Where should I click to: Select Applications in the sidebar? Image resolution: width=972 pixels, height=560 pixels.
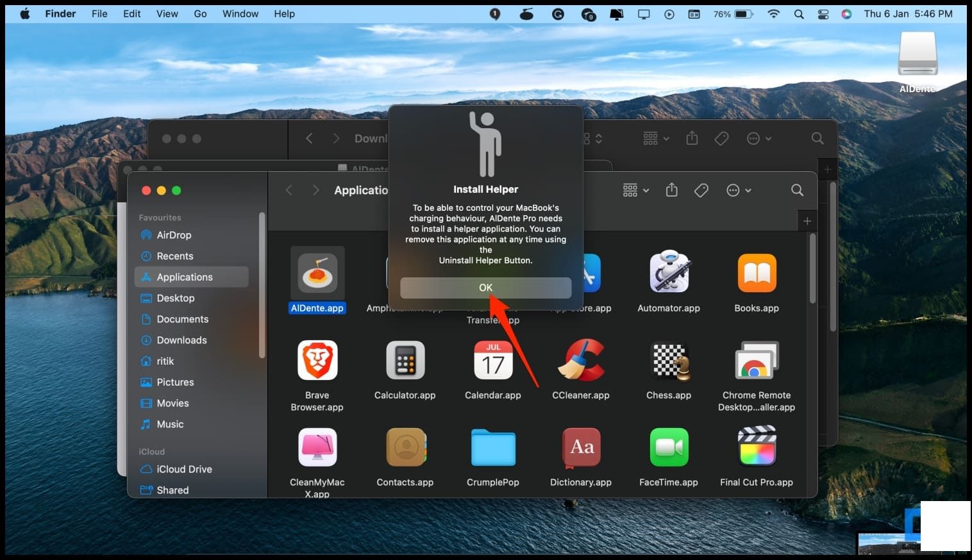click(x=191, y=277)
